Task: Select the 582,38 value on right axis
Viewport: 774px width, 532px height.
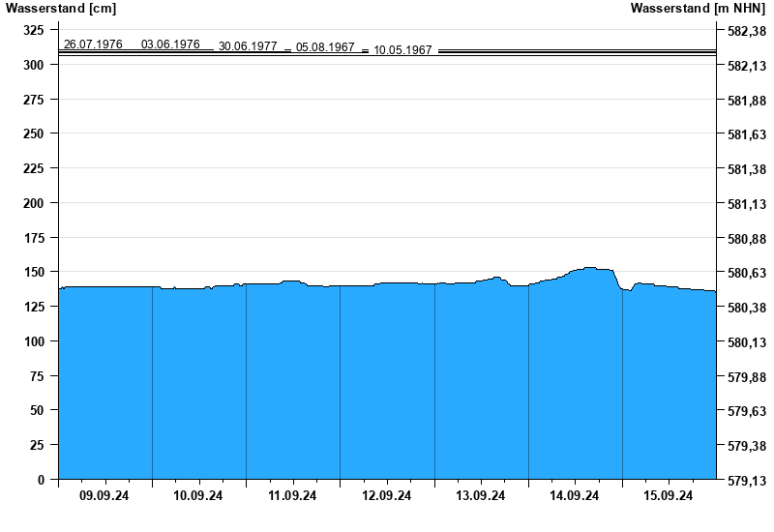Action: [x=746, y=31]
